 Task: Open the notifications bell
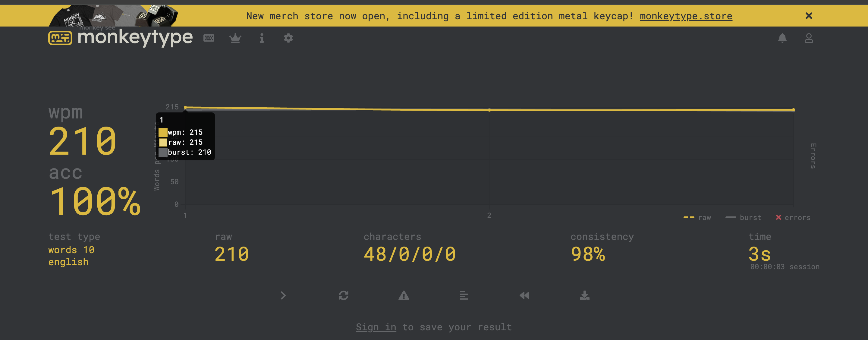[x=782, y=38]
